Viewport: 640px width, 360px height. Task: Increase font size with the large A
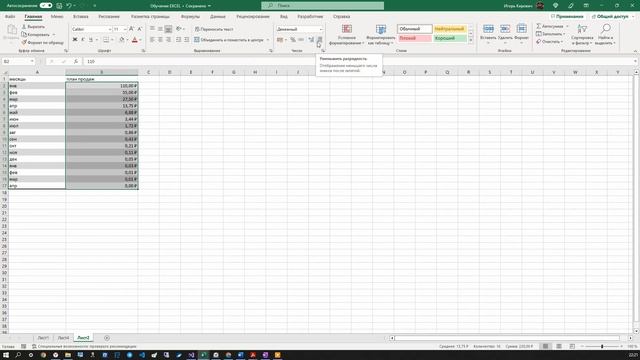coord(131,29)
